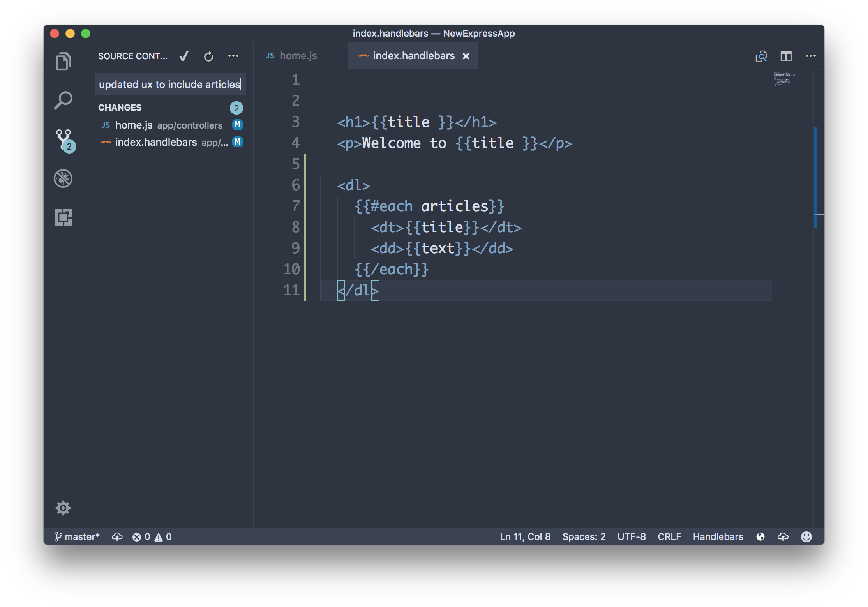868x607 pixels.
Task: Click Ln 11, Col 8 to go to line
Action: [525, 536]
